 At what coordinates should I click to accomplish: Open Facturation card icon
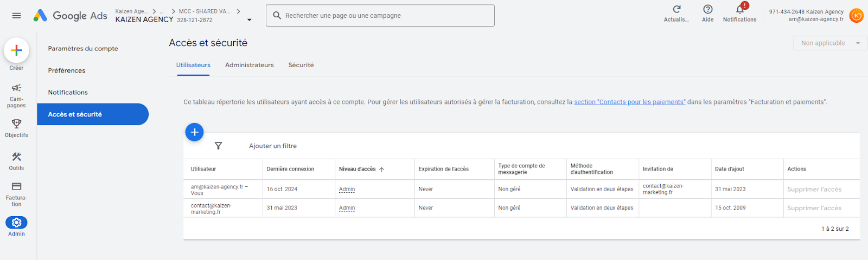pyautogui.click(x=16, y=187)
